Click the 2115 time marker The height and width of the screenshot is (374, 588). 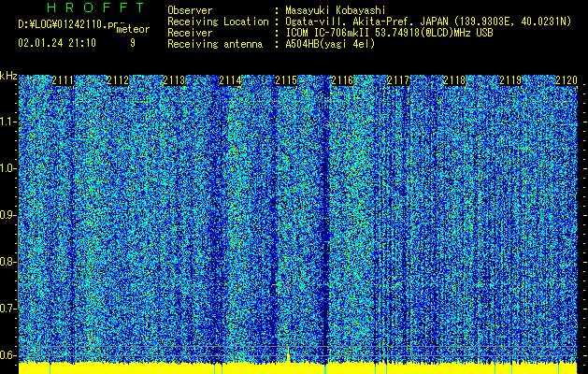pos(286,80)
